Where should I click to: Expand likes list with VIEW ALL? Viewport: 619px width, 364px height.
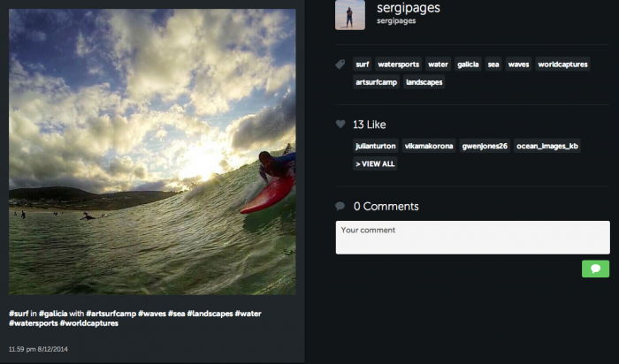pos(375,163)
